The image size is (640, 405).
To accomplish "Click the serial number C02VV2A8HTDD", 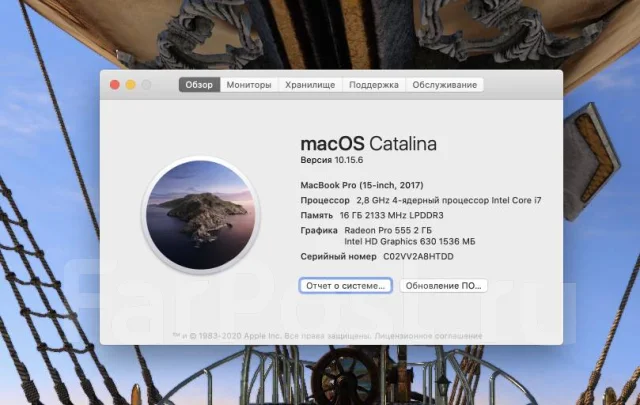I will coord(418,256).
